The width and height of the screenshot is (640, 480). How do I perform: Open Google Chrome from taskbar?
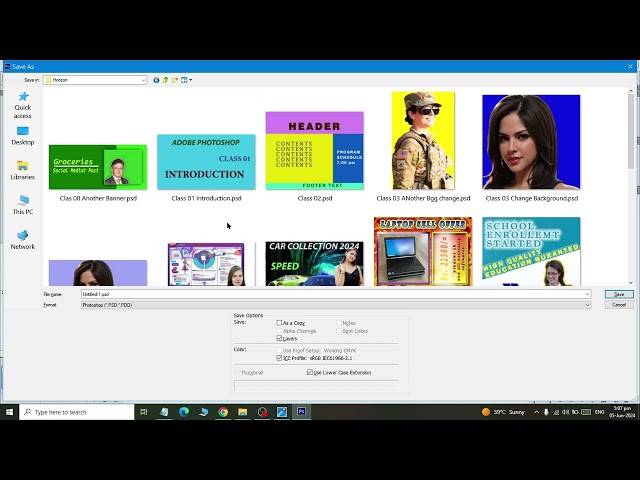coord(223,412)
